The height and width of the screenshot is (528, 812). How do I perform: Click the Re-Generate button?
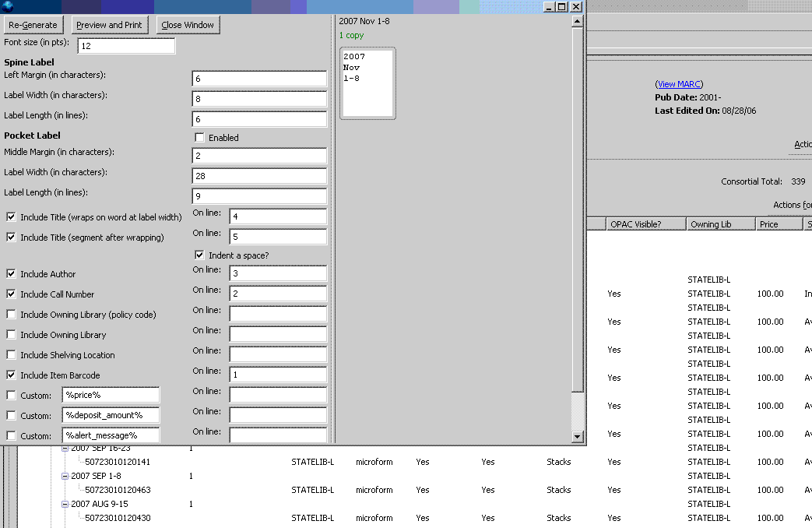(x=33, y=25)
